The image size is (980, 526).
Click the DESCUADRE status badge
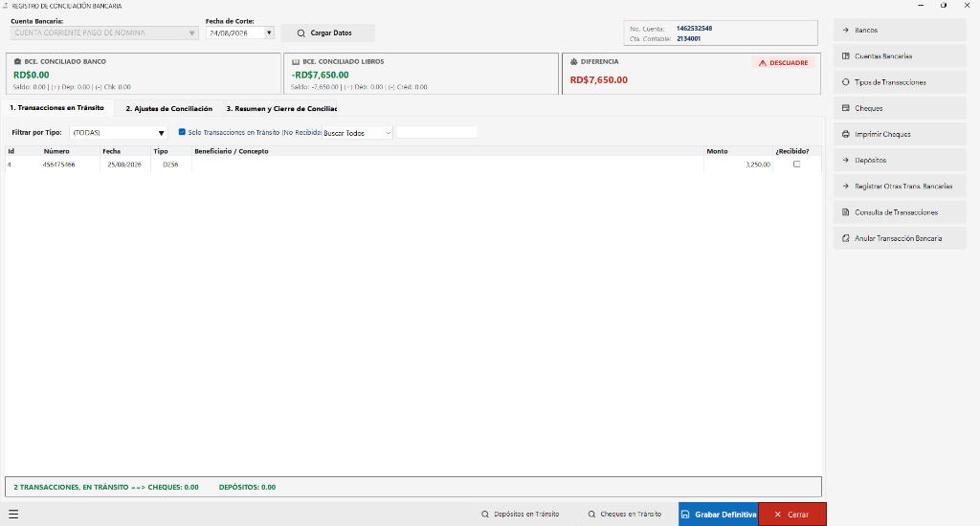[x=783, y=63]
